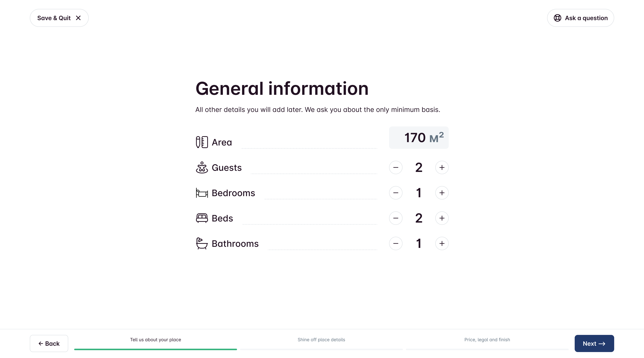644x358 pixels.
Task: Add one more bedroom
Action: 442,193
